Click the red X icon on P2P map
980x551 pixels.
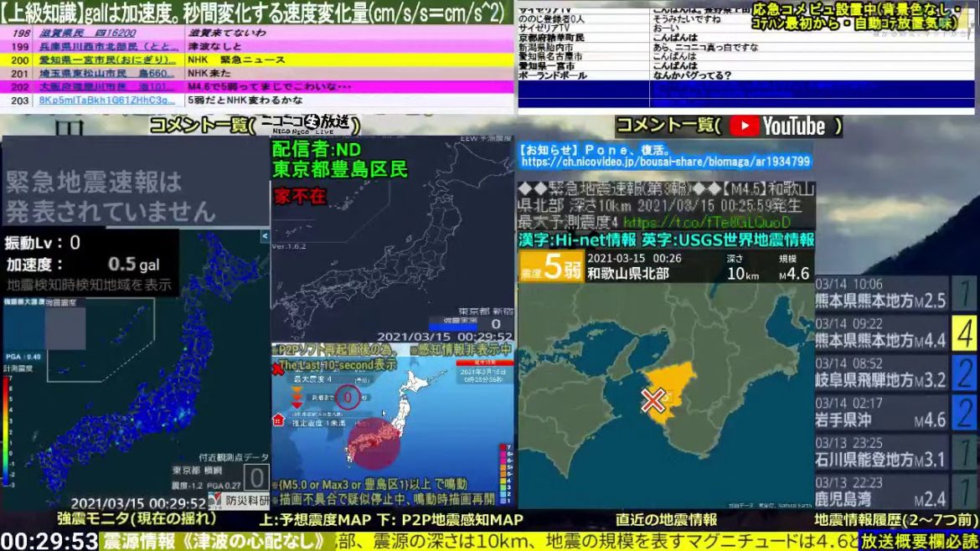(277, 368)
